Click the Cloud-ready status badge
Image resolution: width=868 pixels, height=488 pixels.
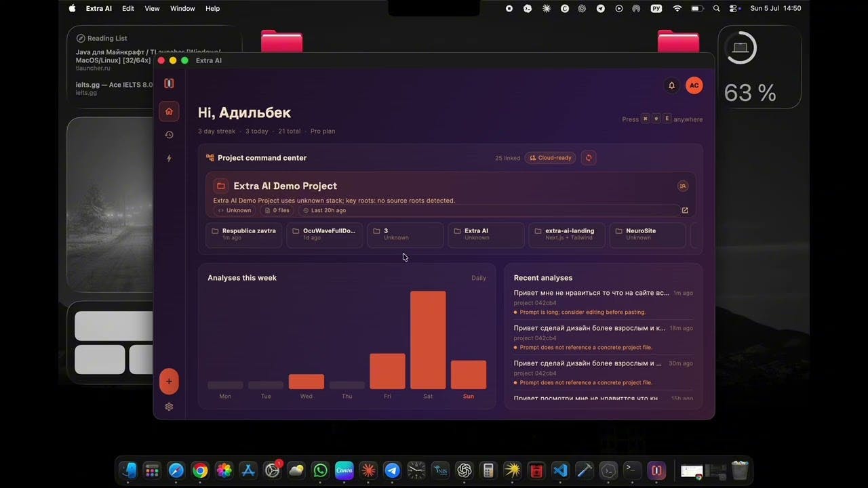pos(551,158)
